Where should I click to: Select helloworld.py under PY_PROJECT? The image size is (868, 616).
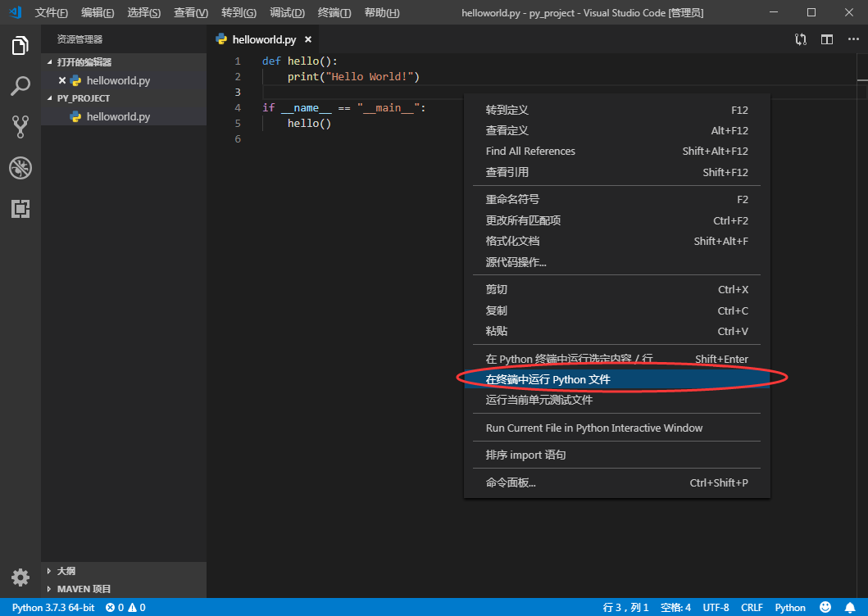point(124,116)
